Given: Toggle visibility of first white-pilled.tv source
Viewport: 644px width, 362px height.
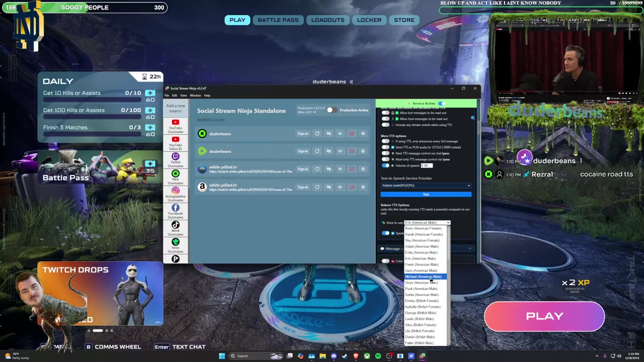Looking at the screenshot, I should (329, 169).
